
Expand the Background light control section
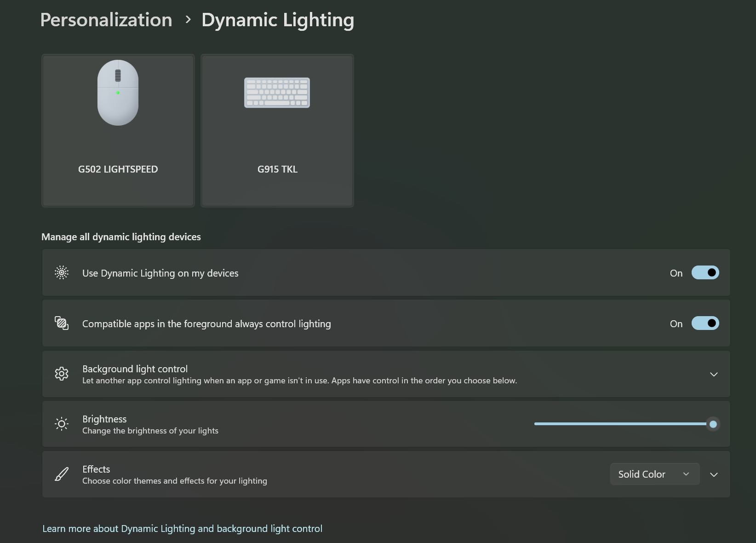coord(713,374)
